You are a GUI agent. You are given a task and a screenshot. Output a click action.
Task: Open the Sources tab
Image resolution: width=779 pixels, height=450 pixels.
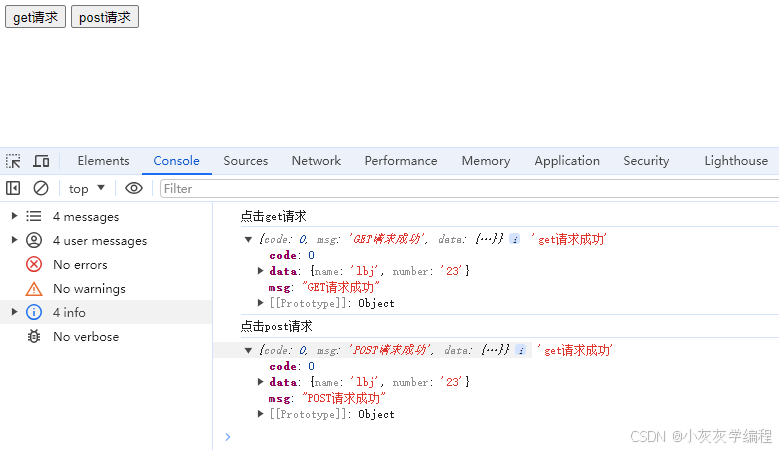click(245, 161)
